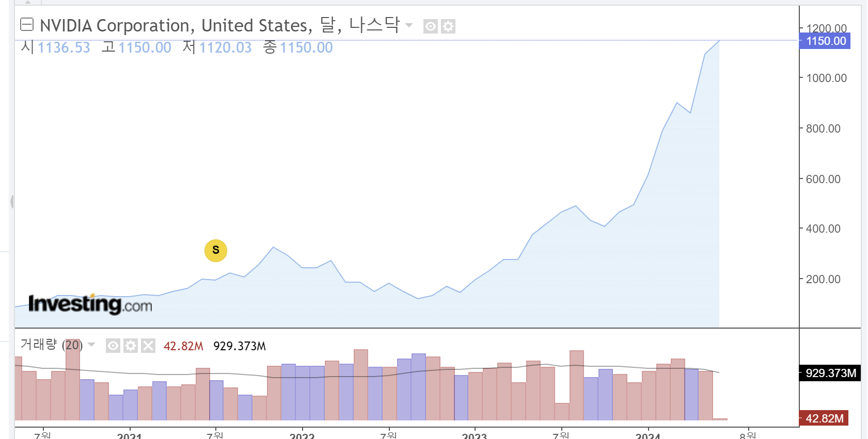Click the gear icon for the 거래량 indicator
Image resolution: width=868 pixels, height=439 pixels.
pos(130,346)
